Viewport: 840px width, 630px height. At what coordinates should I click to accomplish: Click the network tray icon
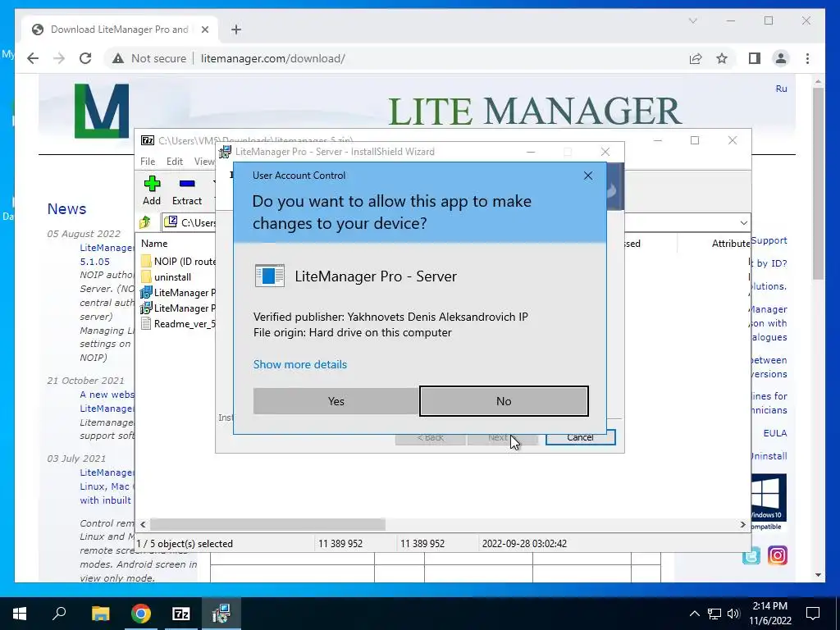[x=714, y=614]
